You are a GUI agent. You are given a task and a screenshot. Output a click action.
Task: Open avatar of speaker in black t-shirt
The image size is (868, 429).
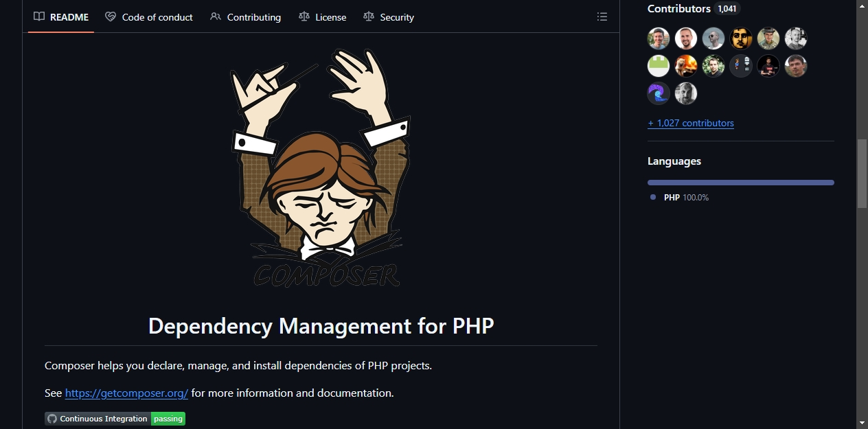768,66
